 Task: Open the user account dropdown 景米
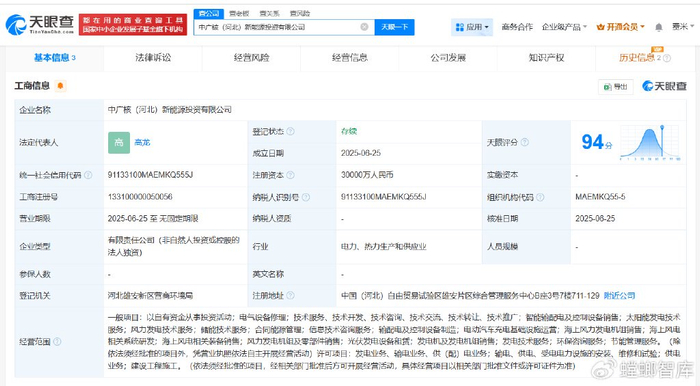(683, 27)
